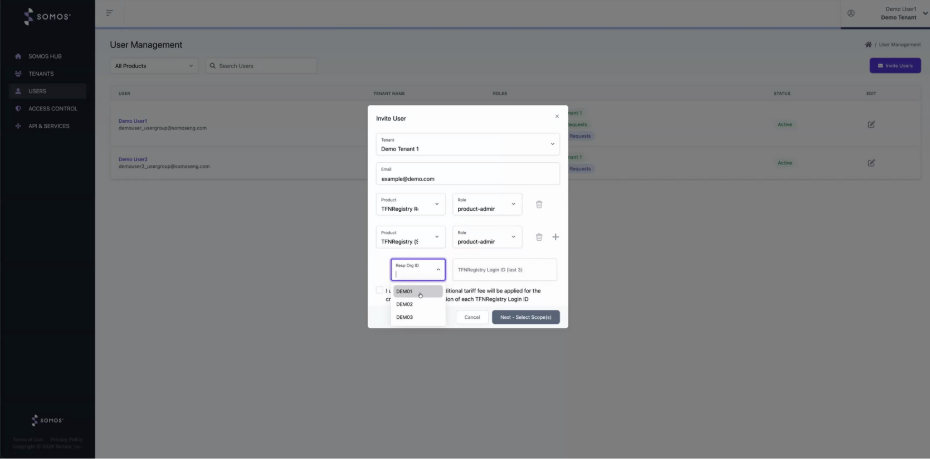
Task: Add another product row with plus icon
Action: 556,237
